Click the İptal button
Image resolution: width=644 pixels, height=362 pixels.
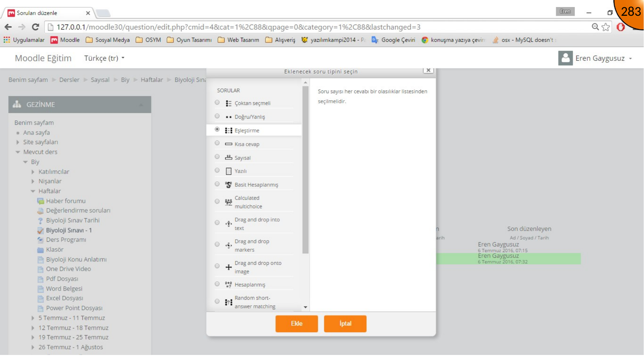tap(345, 324)
